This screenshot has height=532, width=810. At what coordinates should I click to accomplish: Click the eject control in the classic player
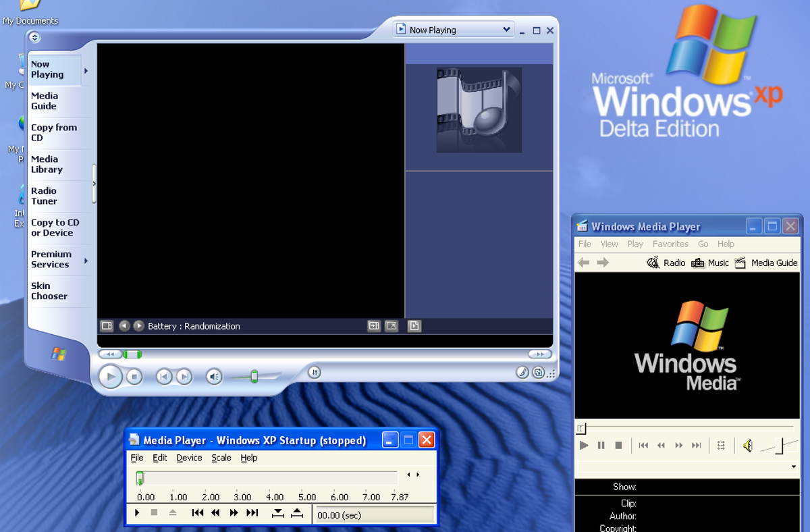pyautogui.click(x=173, y=513)
